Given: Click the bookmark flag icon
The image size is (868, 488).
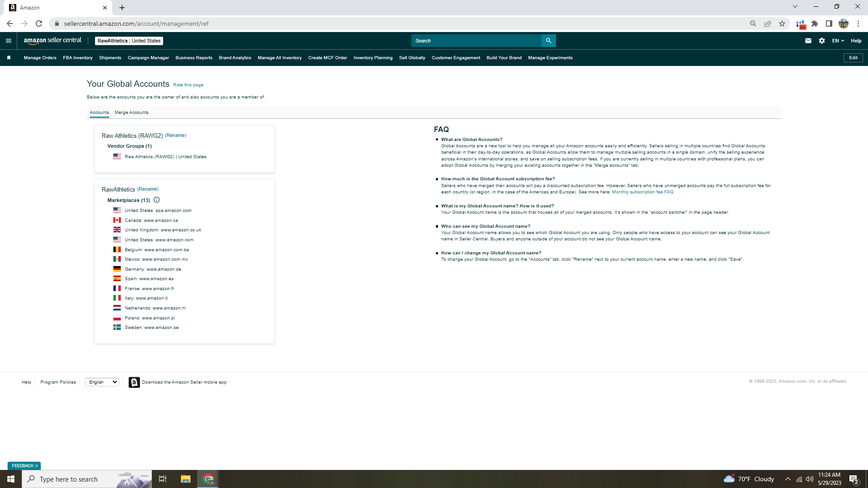Looking at the screenshot, I should [9, 58].
